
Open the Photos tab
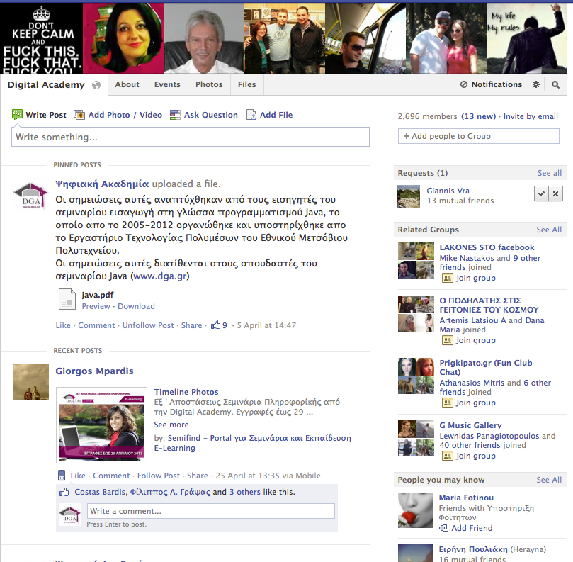(x=209, y=84)
